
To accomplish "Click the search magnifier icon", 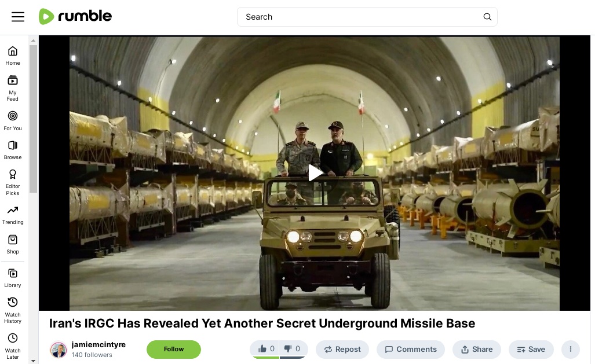I will (x=487, y=17).
